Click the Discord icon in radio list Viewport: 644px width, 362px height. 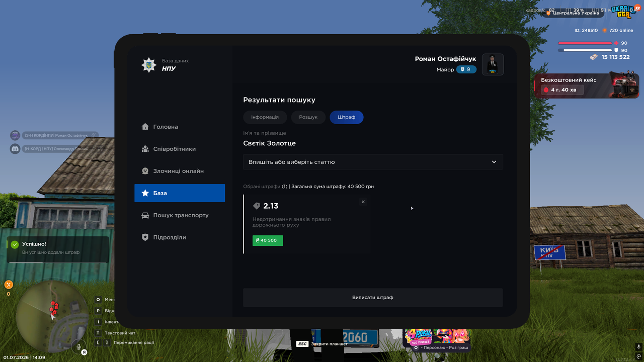(15, 149)
